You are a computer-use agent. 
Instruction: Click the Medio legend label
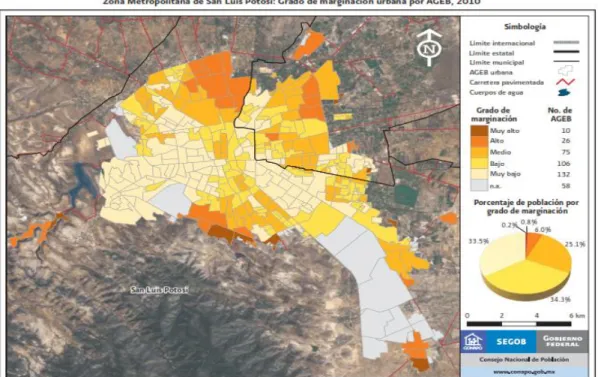[500, 152]
